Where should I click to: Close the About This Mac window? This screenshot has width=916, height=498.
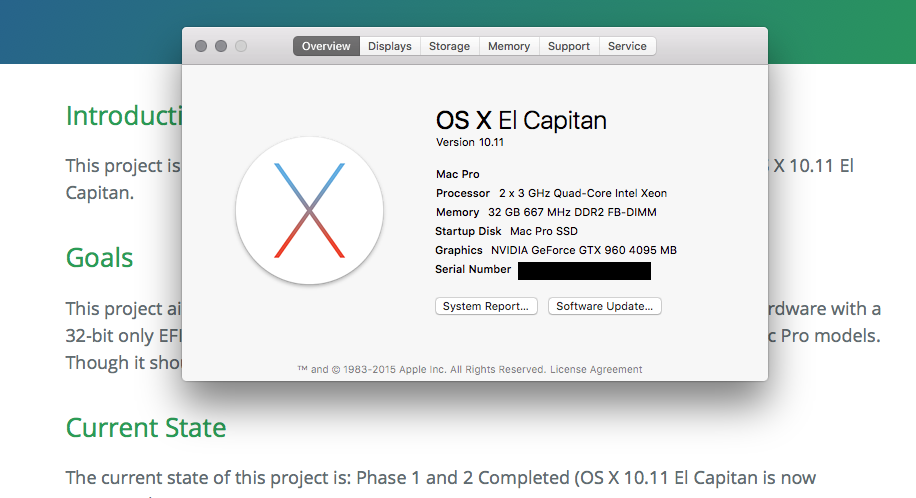[x=201, y=46]
